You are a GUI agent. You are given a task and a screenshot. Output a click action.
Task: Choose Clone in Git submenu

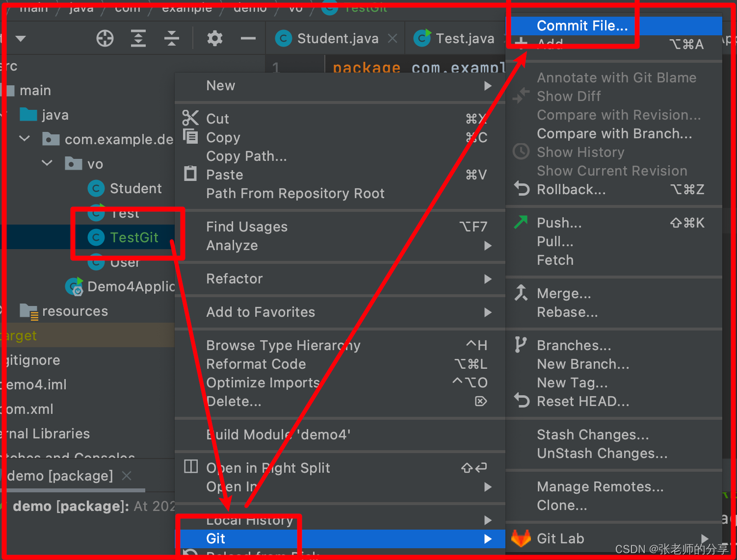[x=614, y=505]
